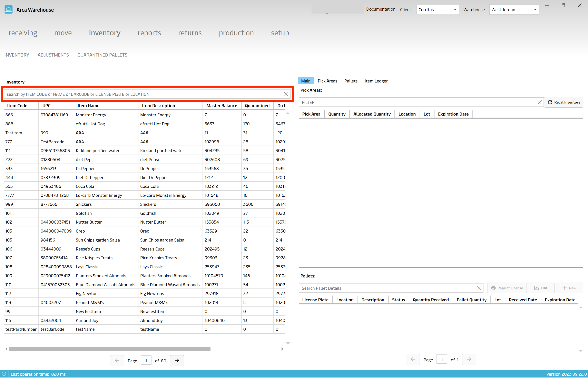Select the Almond Joy item row
This screenshot has height=392, width=588.
pyautogui.click(x=145, y=320)
